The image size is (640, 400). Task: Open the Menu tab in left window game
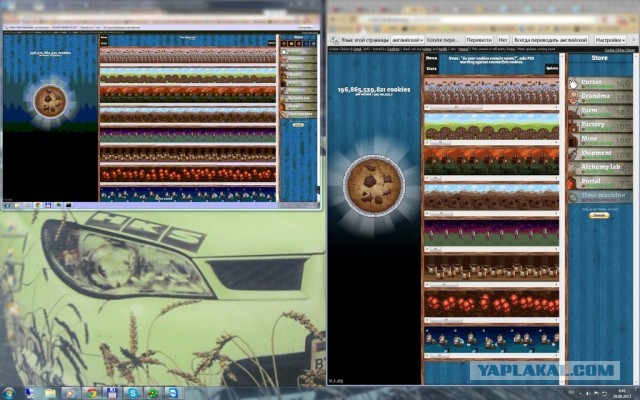104,37
